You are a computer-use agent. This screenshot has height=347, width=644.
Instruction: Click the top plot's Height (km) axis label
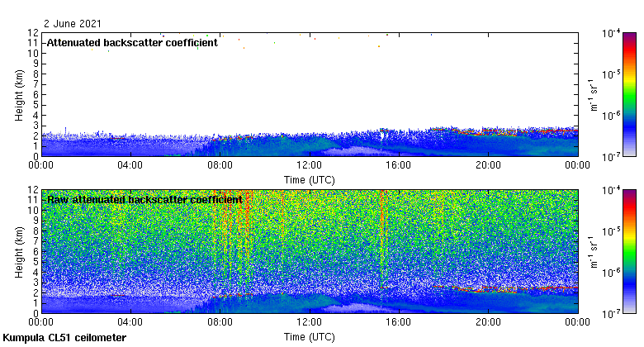point(19,93)
